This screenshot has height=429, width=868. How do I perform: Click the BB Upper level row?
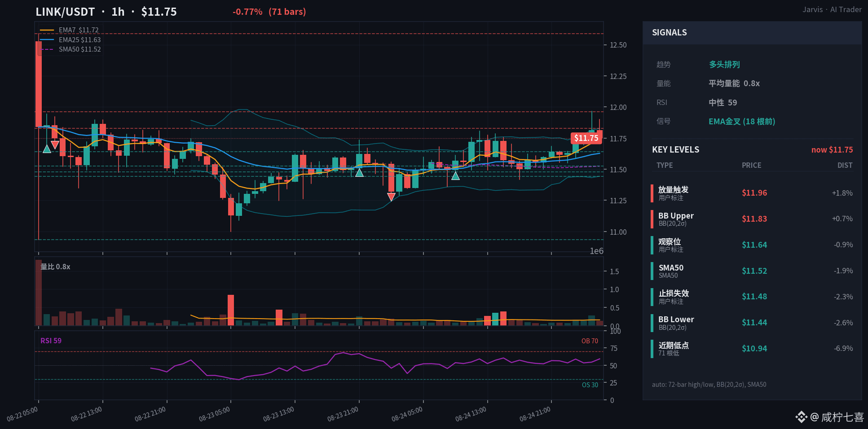pos(752,219)
